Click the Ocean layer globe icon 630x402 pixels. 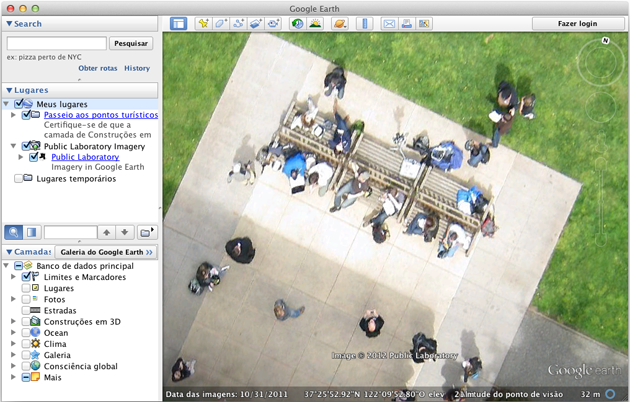pyautogui.click(x=35, y=333)
